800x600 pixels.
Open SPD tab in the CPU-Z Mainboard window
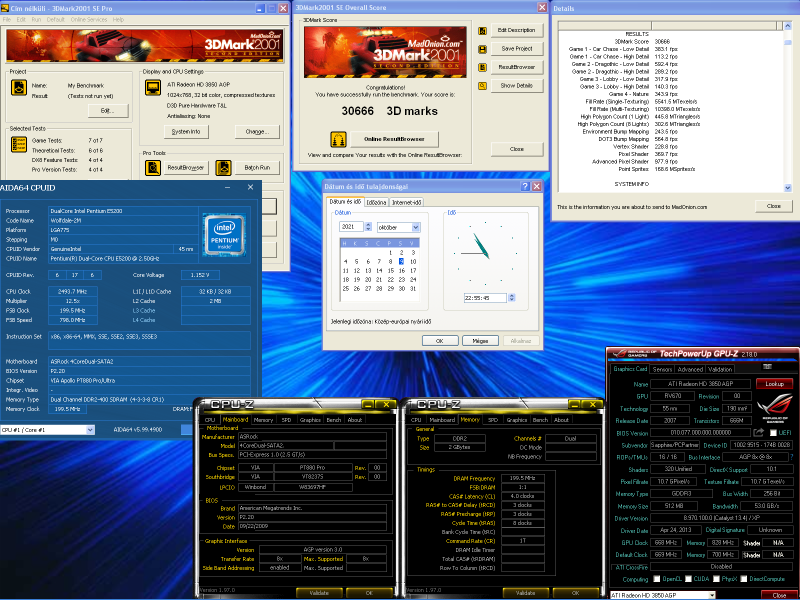pyautogui.click(x=287, y=420)
